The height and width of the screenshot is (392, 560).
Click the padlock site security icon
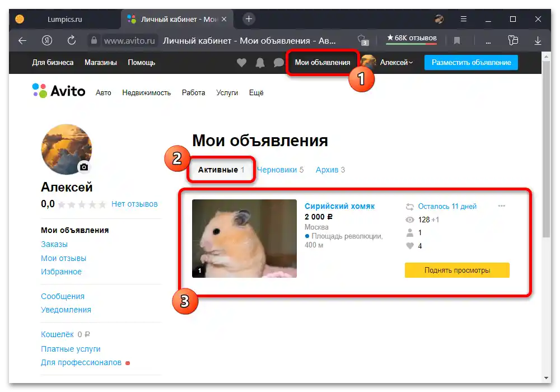point(94,40)
